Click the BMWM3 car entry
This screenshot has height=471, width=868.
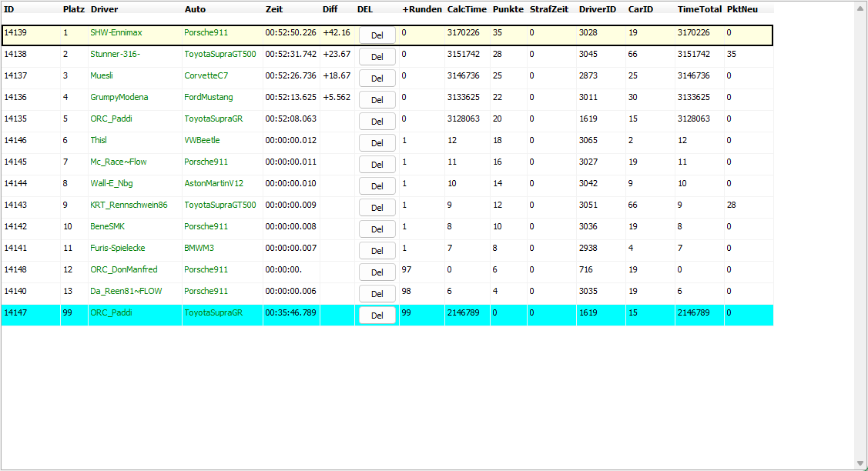click(199, 249)
